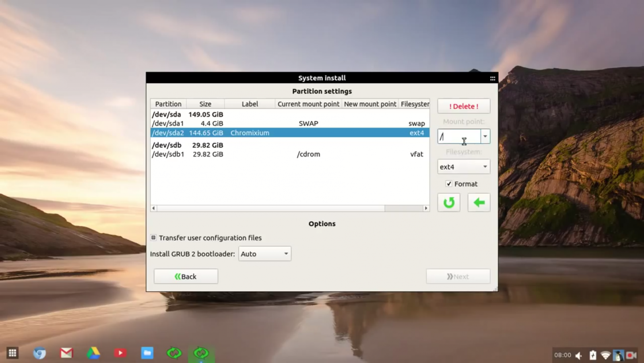
Task: Click the 'Chromixium' label cell
Action: click(250, 133)
